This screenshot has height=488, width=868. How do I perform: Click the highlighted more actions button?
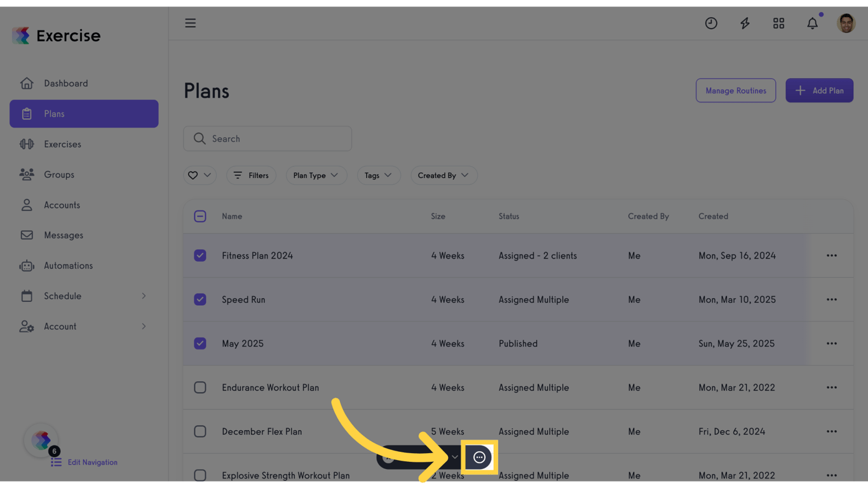coord(479,457)
